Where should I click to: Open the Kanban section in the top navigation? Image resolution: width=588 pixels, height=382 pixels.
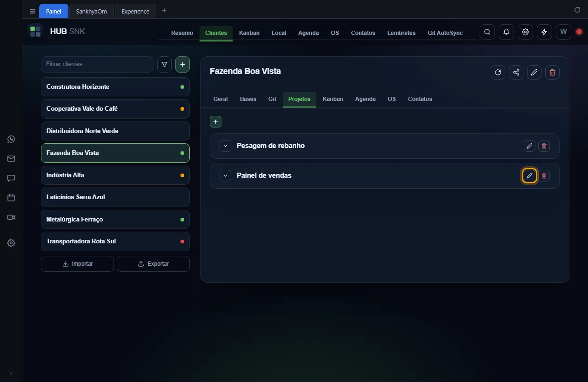[x=249, y=33]
